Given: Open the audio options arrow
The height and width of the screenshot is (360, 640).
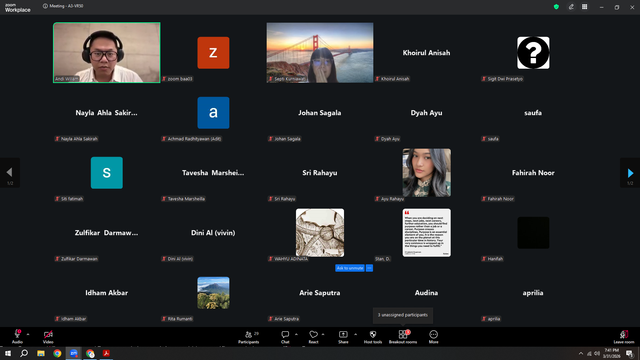Looking at the screenshot, I should [x=28, y=334].
